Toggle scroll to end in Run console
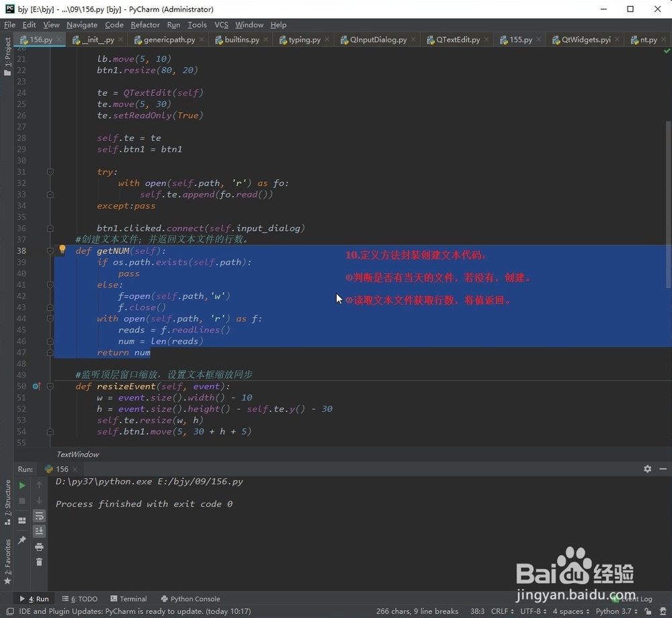 (x=39, y=531)
